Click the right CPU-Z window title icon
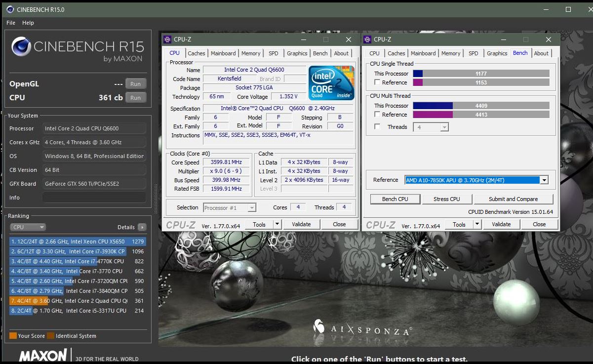 (x=368, y=40)
